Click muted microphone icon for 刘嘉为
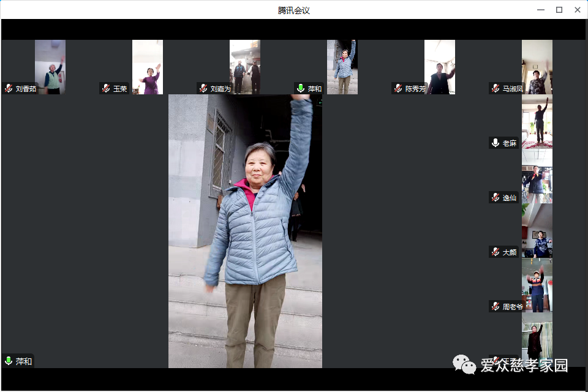Screen dimensions: 588x392 (x=203, y=88)
